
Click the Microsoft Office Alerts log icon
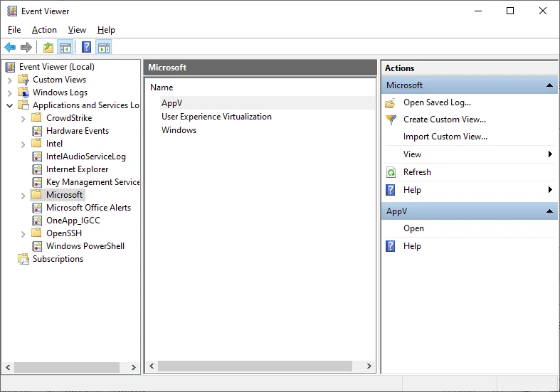[x=37, y=208]
